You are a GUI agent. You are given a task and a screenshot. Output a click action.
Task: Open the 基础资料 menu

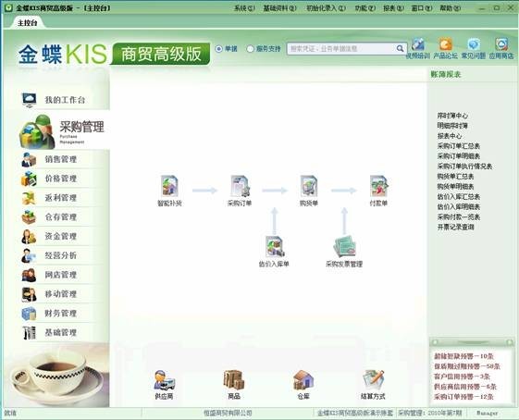pyautogui.click(x=279, y=8)
